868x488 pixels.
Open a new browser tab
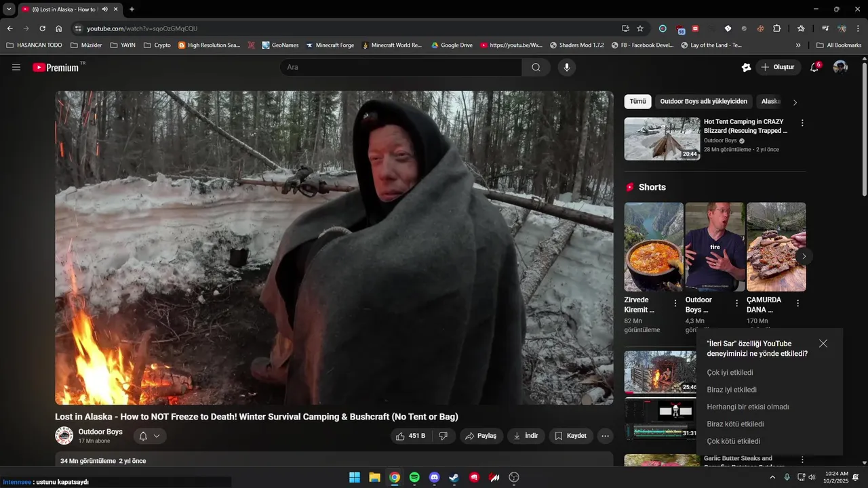[x=132, y=9]
